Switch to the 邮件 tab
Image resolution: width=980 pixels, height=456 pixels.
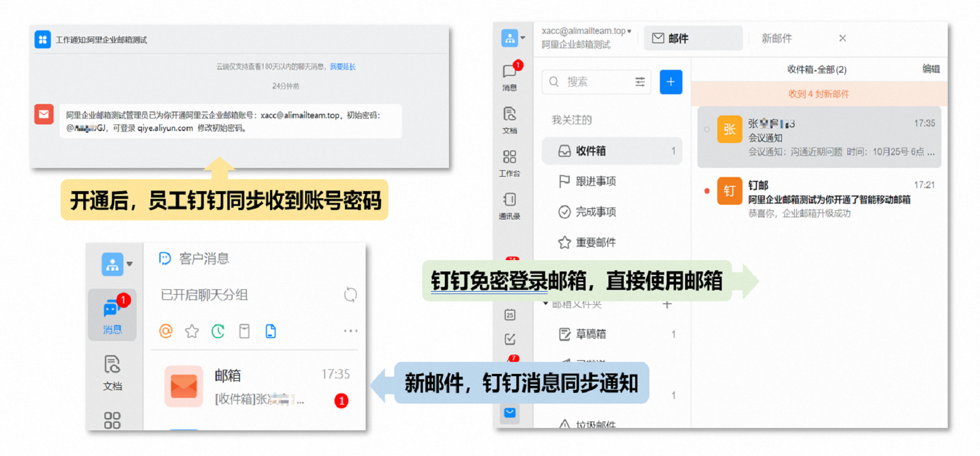(x=693, y=38)
